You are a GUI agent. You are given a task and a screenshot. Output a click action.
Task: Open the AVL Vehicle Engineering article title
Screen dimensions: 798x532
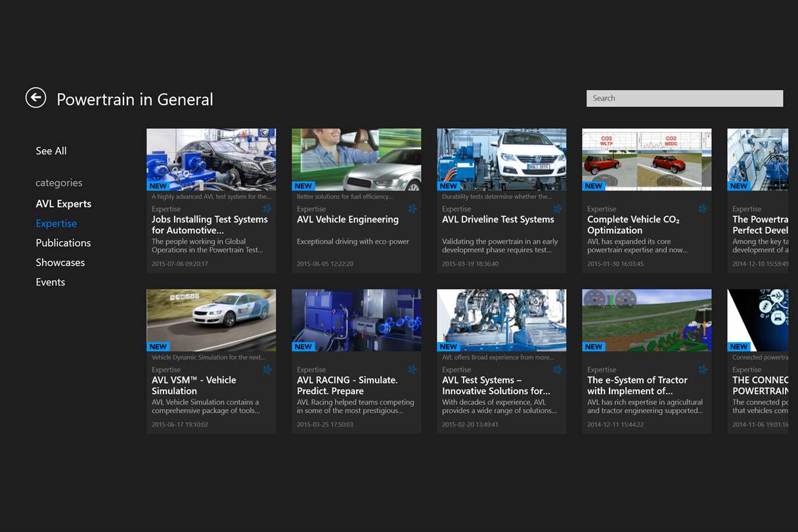347,219
